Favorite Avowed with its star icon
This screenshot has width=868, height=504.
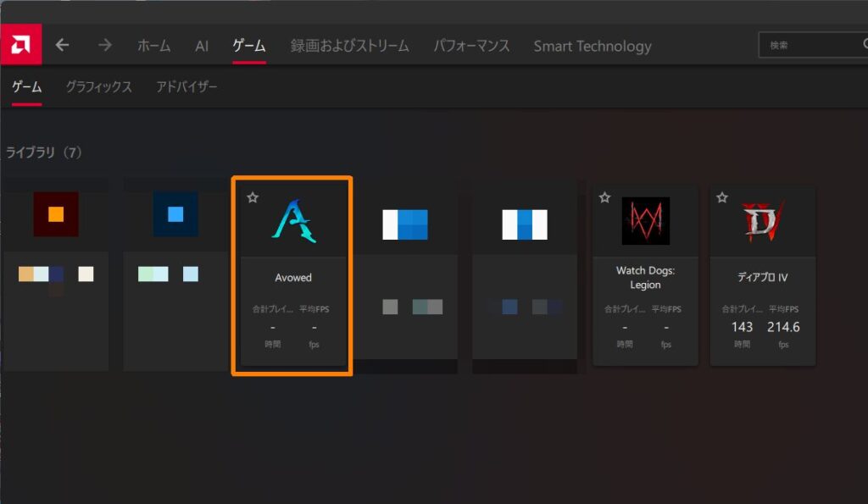click(x=253, y=197)
